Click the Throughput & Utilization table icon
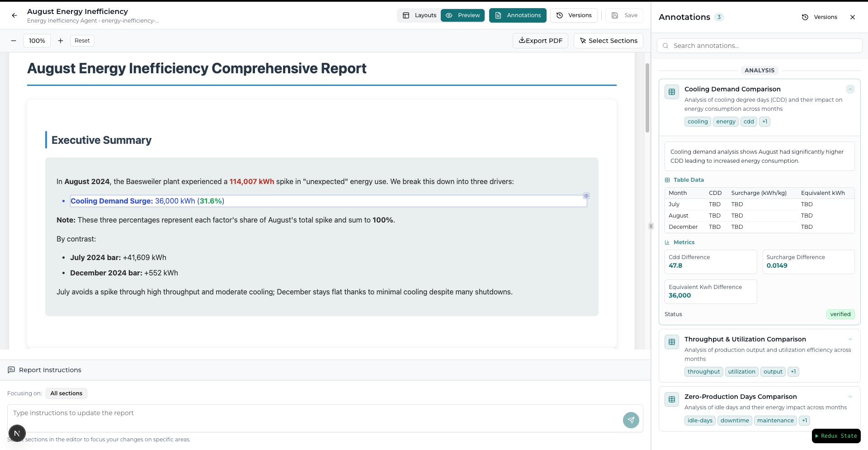This screenshot has height=450, width=868. click(x=672, y=342)
